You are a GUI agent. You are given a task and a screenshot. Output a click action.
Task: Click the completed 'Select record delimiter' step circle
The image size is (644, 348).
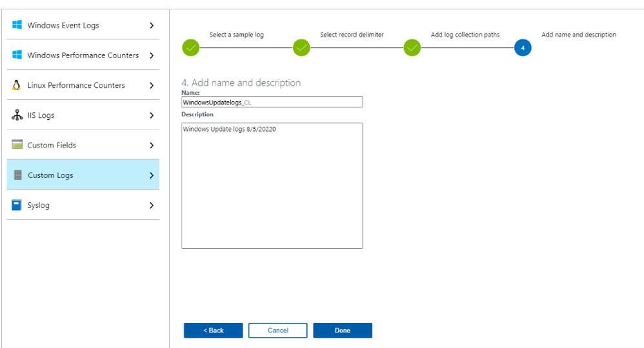pos(301,48)
